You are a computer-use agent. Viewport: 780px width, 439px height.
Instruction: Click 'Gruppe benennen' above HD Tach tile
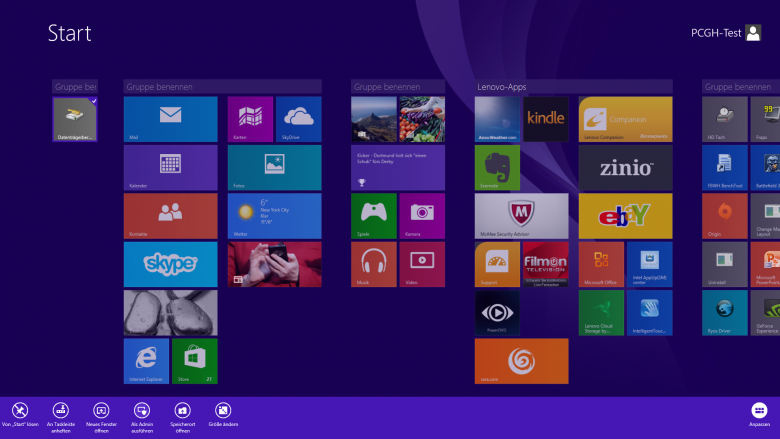click(741, 87)
